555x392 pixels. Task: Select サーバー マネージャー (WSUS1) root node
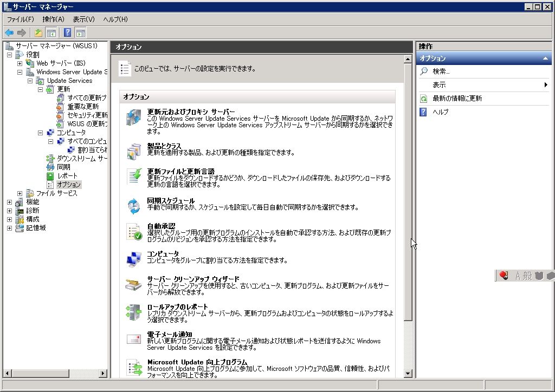coord(56,46)
